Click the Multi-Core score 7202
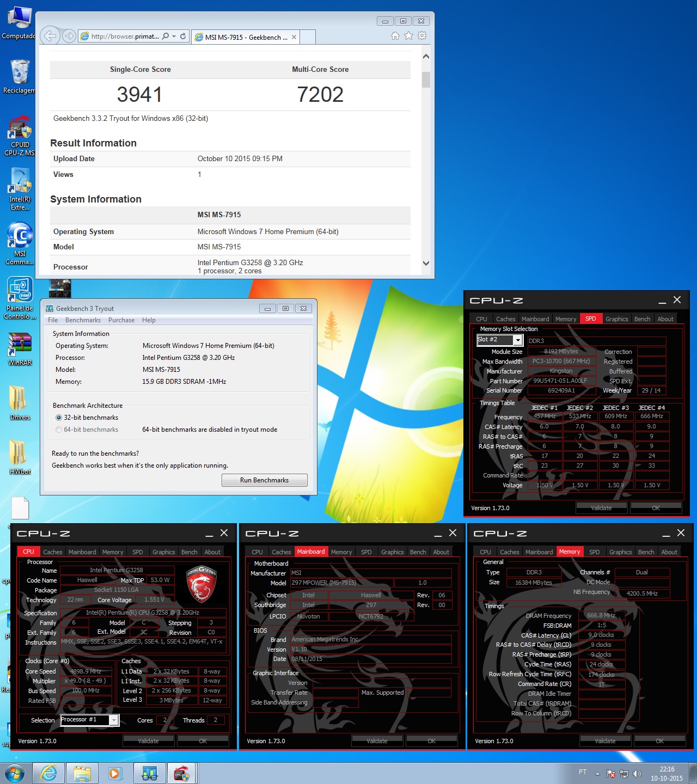The width and height of the screenshot is (697, 784). [320, 95]
